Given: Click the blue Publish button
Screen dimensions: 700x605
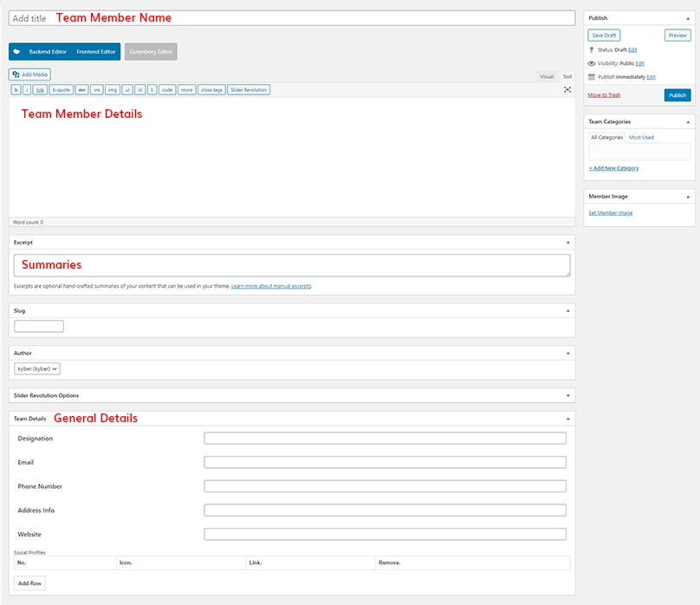Looking at the screenshot, I should pyautogui.click(x=677, y=95).
